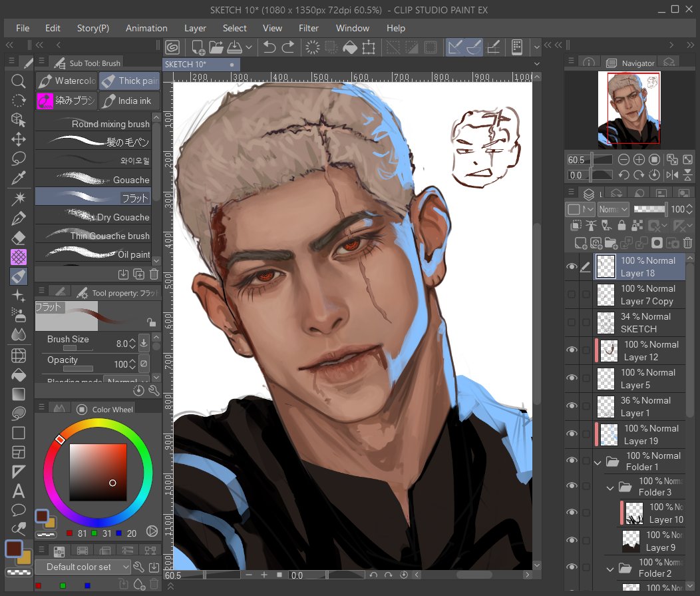Open the Animation menu
700x596 pixels.
pos(146,28)
